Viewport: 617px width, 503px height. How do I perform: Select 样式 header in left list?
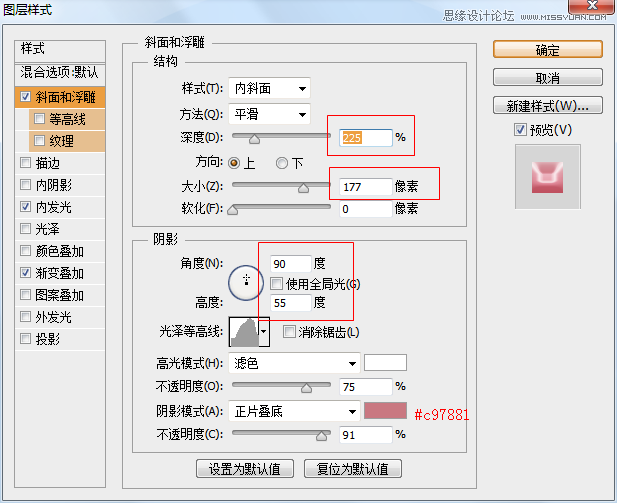point(60,51)
